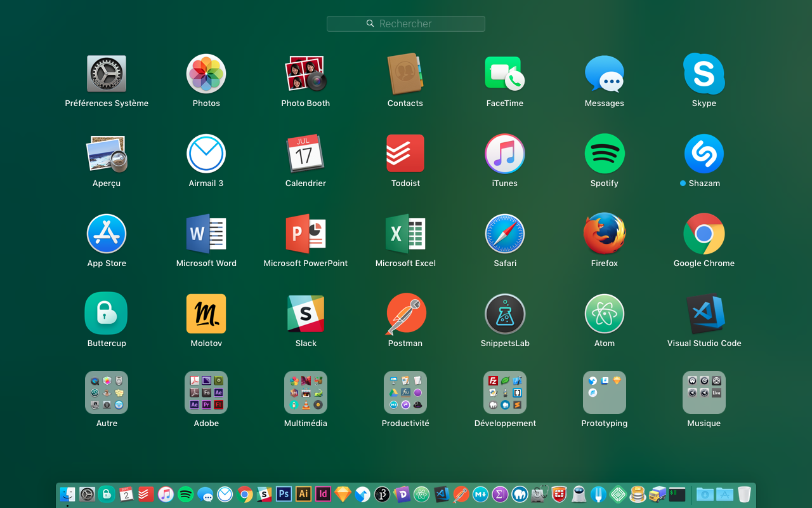The height and width of the screenshot is (508, 812).
Task: Launch InDesign from the Dock
Action: pos(323,494)
